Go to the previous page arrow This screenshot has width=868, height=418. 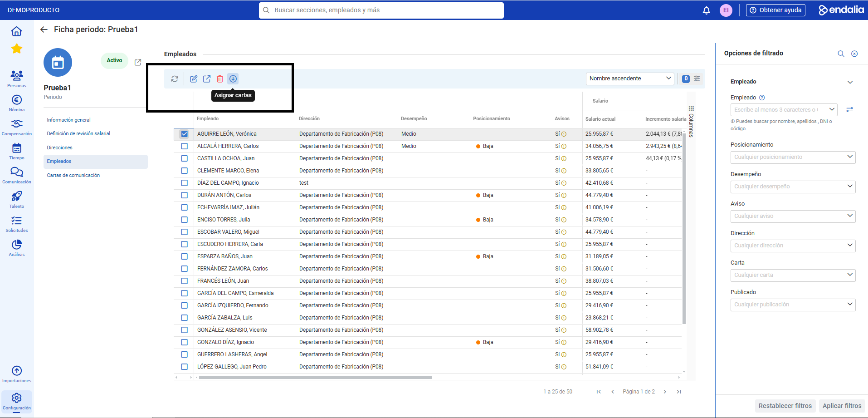[x=613, y=392]
